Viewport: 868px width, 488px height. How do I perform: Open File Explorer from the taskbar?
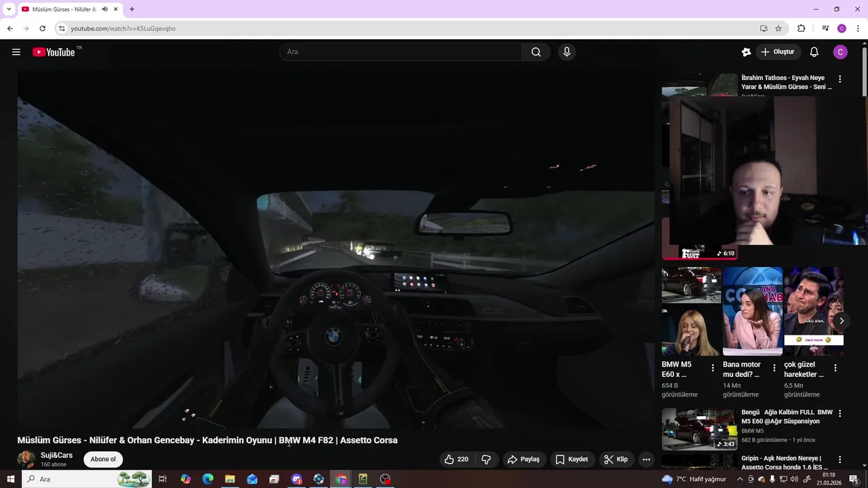(x=230, y=479)
